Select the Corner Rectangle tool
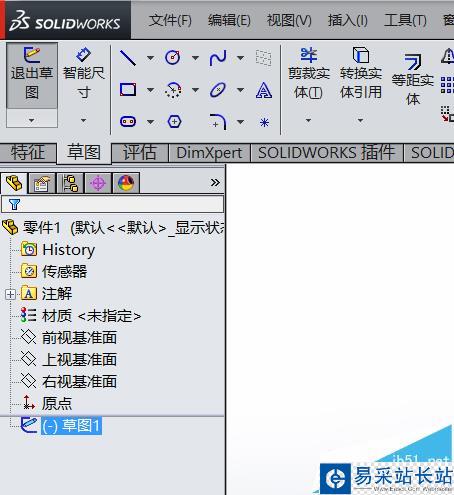Viewport: 454px width, 495px height. [x=128, y=90]
